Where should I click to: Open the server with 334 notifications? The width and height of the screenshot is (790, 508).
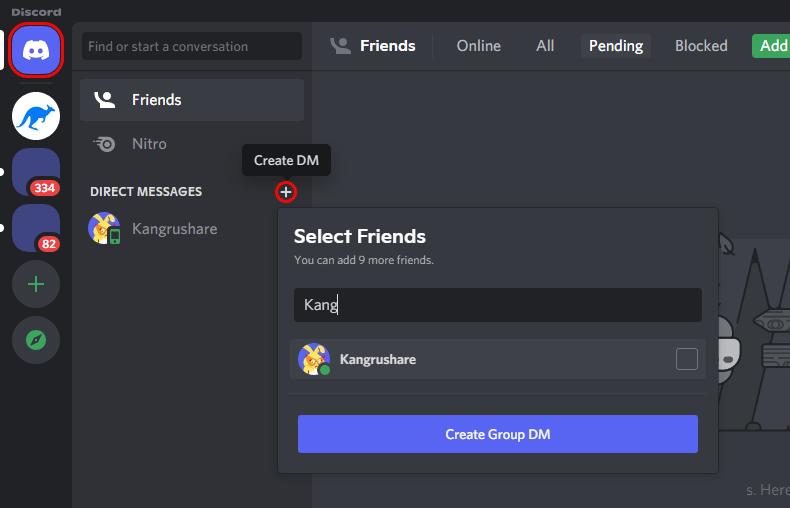(36, 172)
